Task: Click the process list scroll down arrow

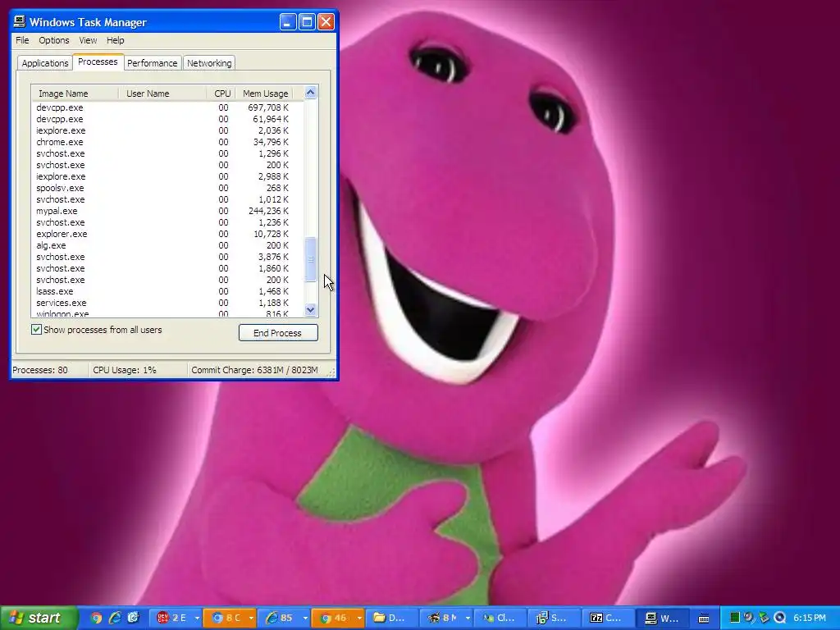Action: (311, 309)
